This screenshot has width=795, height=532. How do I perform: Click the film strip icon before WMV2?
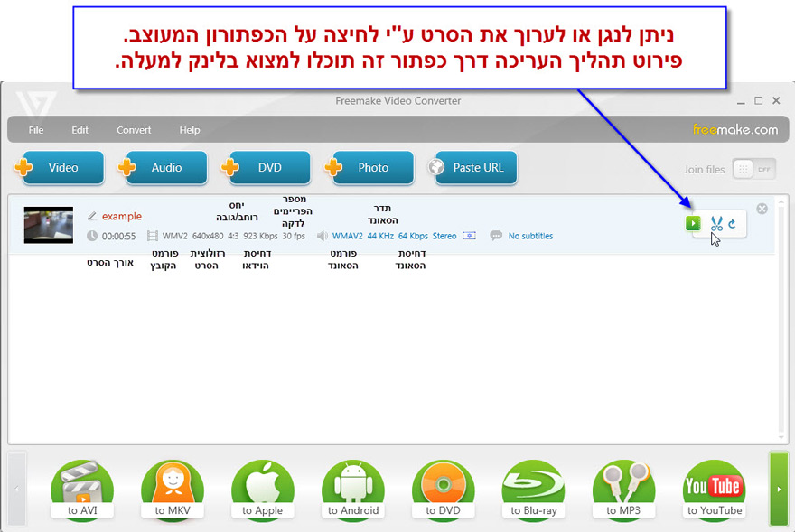(152, 236)
